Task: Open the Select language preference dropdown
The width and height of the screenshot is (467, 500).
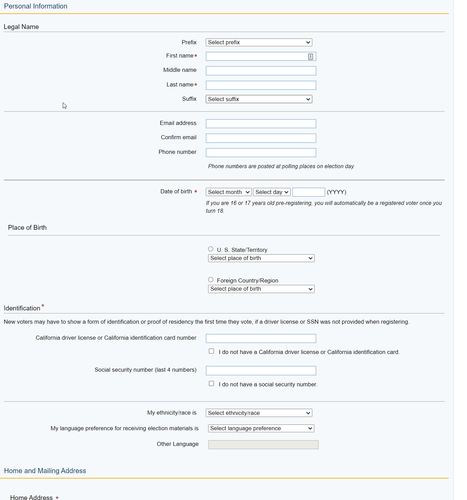Action: [261, 428]
